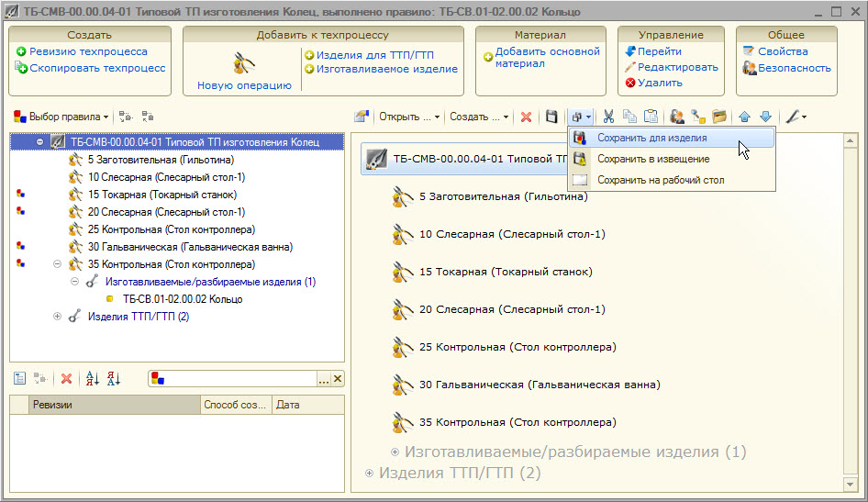Click the blue move down arrow
Viewport: 868px width, 502px height.
[765, 117]
